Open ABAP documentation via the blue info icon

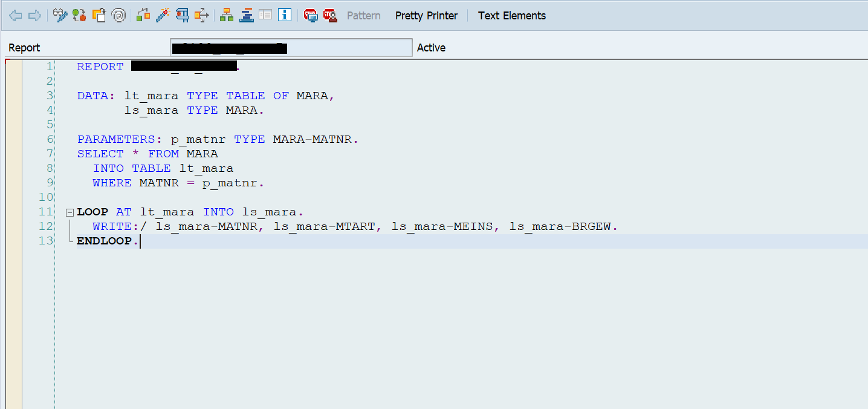(285, 15)
